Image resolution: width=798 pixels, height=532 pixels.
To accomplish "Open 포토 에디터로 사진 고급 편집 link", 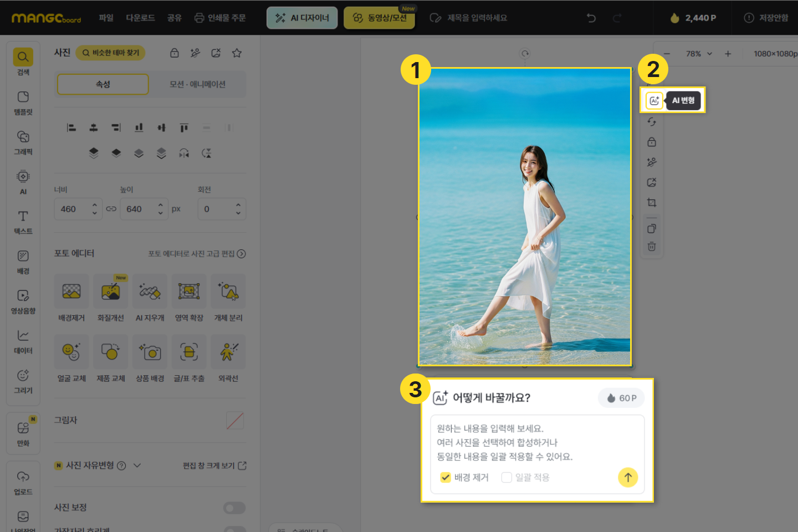I will click(197, 254).
